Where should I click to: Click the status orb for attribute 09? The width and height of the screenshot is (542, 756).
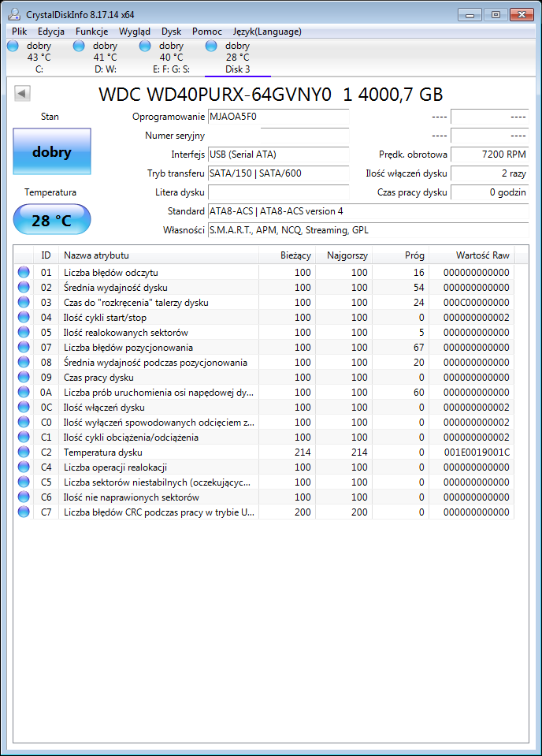coord(24,377)
